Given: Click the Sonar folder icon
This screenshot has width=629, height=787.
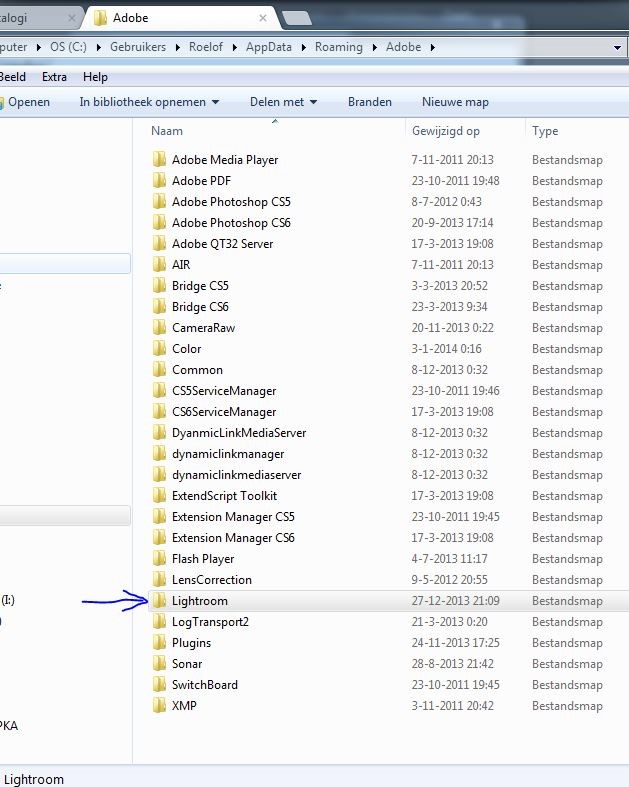Looking at the screenshot, I should (x=159, y=664).
